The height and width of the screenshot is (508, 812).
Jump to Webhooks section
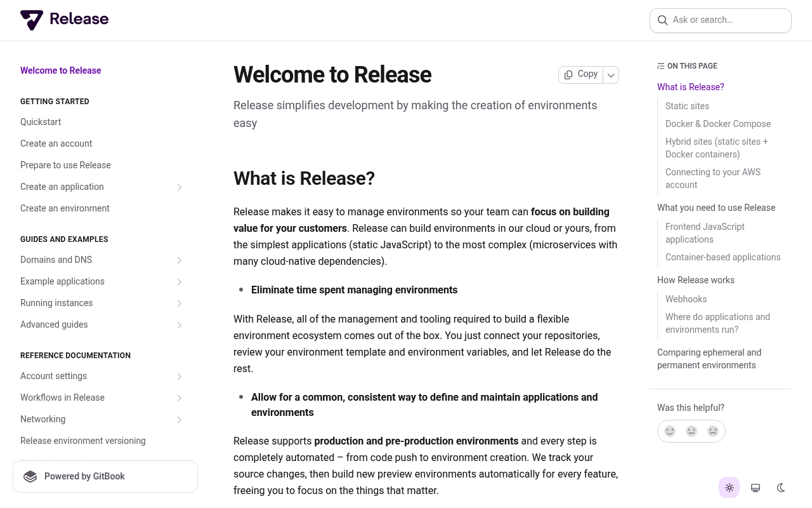tap(686, 299)
